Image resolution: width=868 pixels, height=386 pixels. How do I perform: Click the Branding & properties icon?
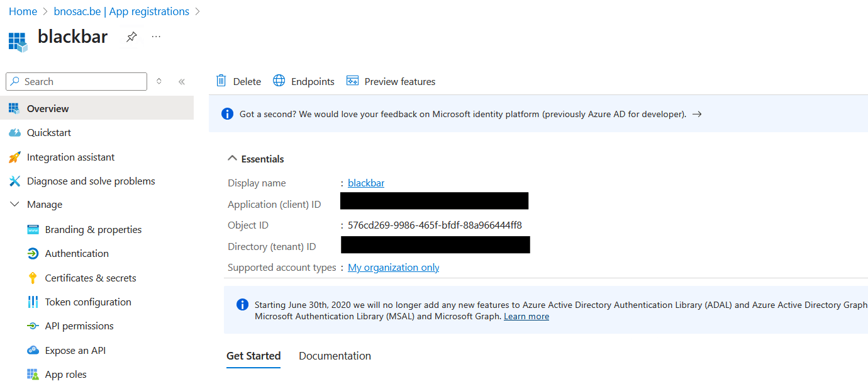[33, 229]
